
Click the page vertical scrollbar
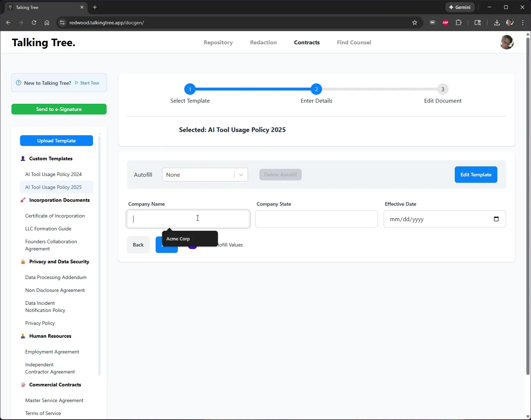528,206
